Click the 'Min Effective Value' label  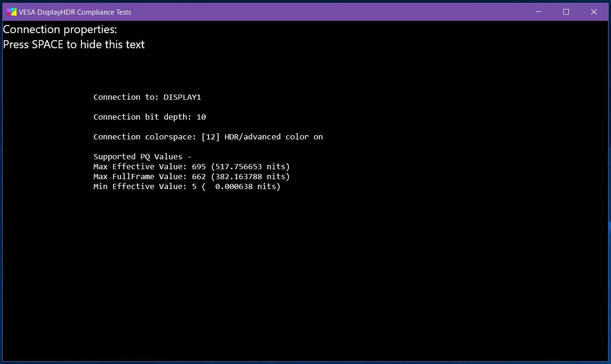click(140, 186)
